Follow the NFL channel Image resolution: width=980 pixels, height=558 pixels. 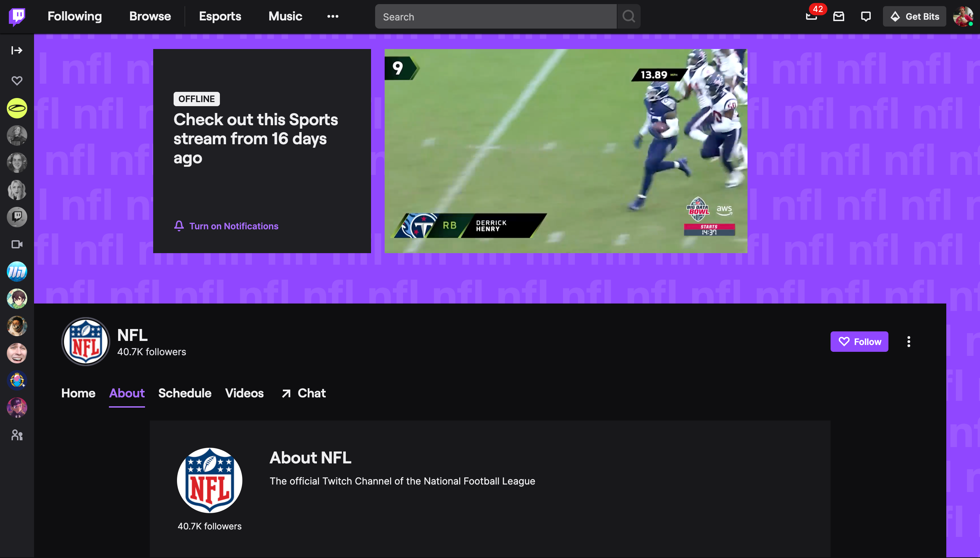859,341
